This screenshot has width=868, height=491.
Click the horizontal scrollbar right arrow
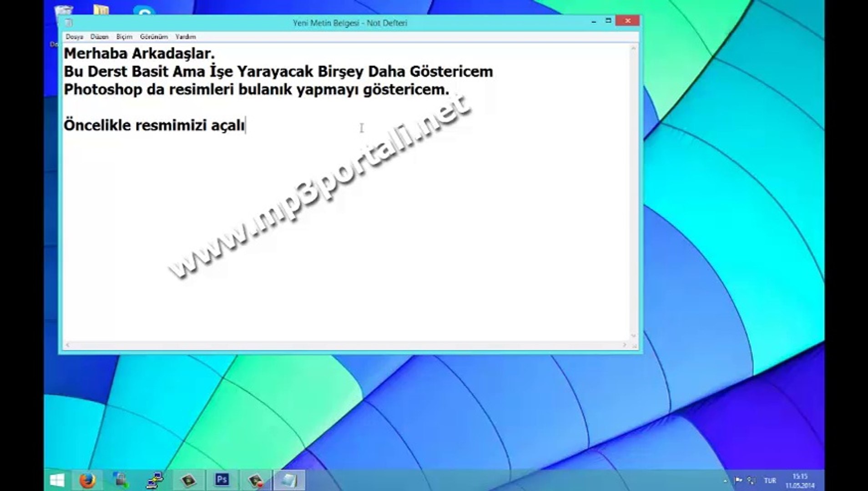[x=625, y=345]
